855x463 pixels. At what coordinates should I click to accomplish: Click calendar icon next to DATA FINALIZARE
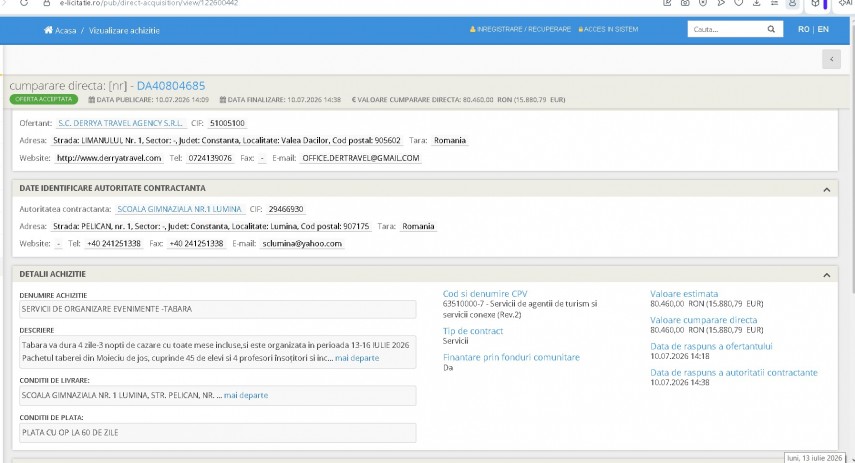coord(222,100)
